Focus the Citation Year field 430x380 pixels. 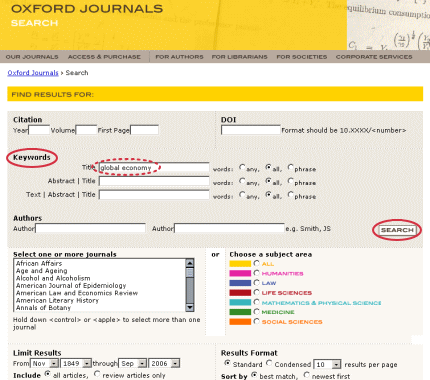[39, 130]
